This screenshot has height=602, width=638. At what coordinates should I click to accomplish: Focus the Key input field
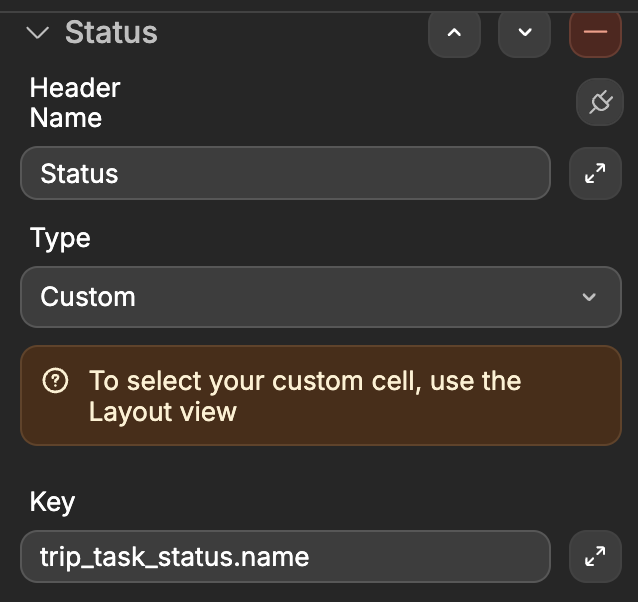point(285,557)
